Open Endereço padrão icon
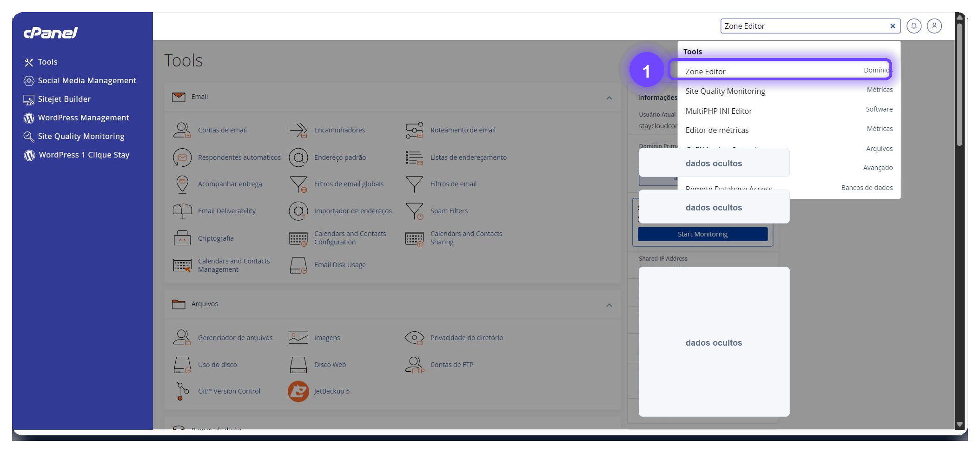Image resolution: width=980 pixels, height=453 pixels. [298, 158]
